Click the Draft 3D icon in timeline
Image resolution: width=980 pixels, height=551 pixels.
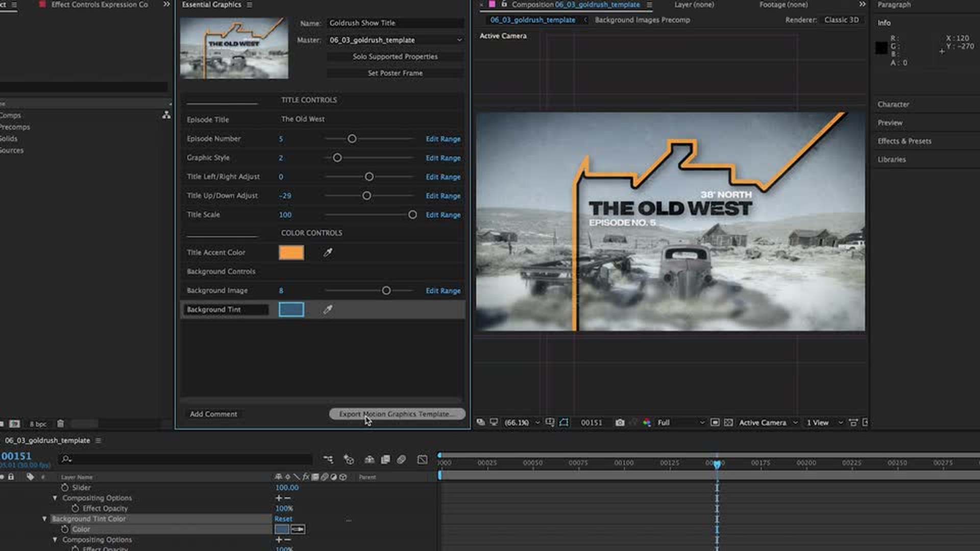[x=349, y=460]
